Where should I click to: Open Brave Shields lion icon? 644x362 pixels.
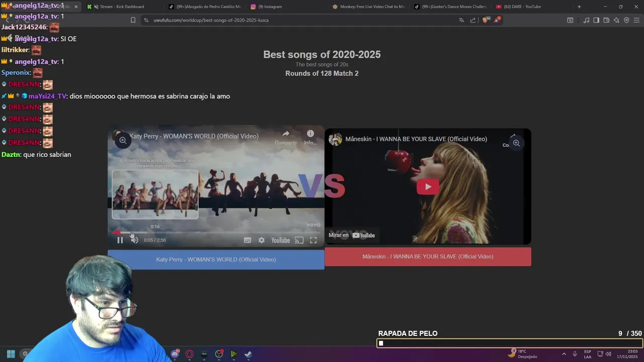click(485, 20)
